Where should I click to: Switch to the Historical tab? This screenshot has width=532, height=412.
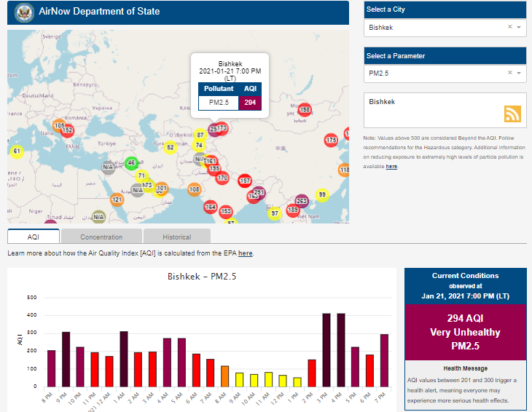[x=176, y=237]
